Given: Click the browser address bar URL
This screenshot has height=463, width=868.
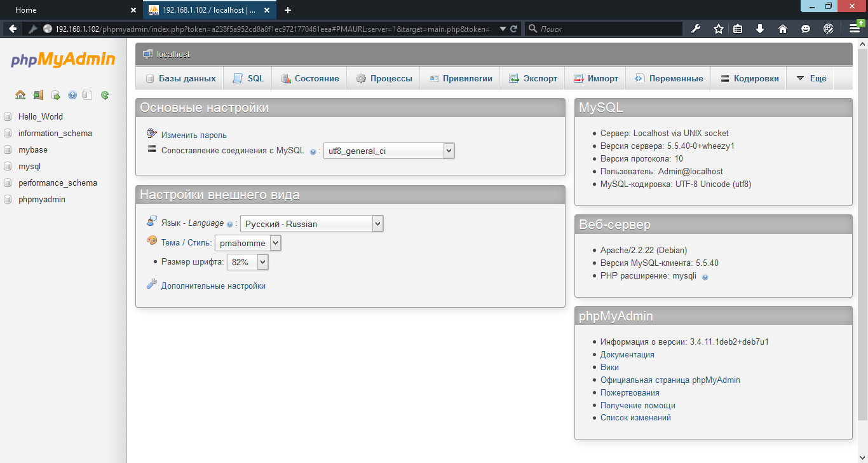Looking at the screenshot, I should coord(272,29).
